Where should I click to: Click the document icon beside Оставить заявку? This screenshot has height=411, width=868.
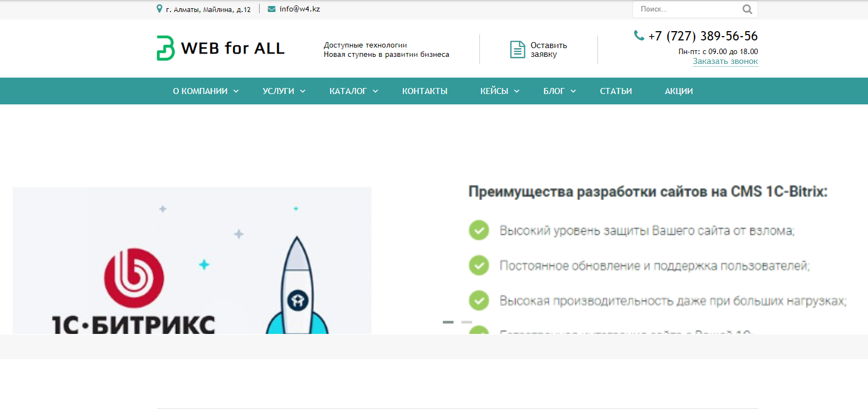pos(517,49)
